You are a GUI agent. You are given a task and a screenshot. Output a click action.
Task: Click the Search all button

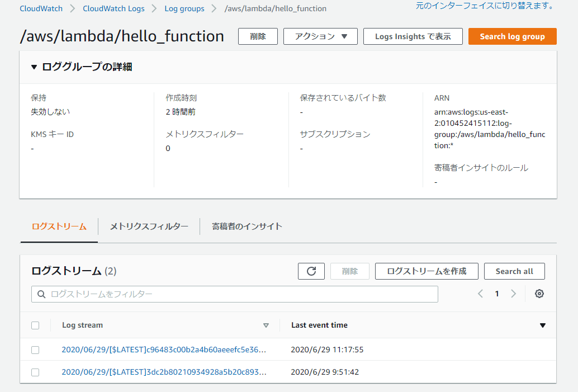pyautogui.click(x=514, y=271)
